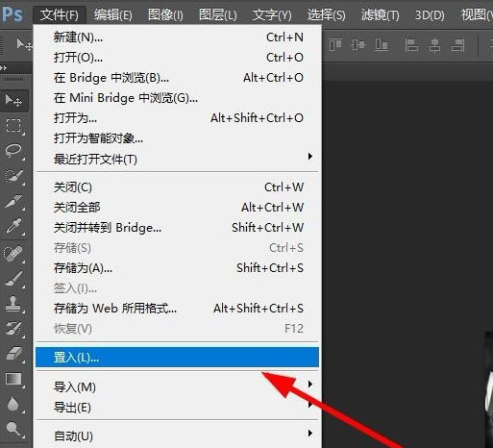Select the Slice tool
Viewport: 493px width, 448px height.
coord(13,202)
